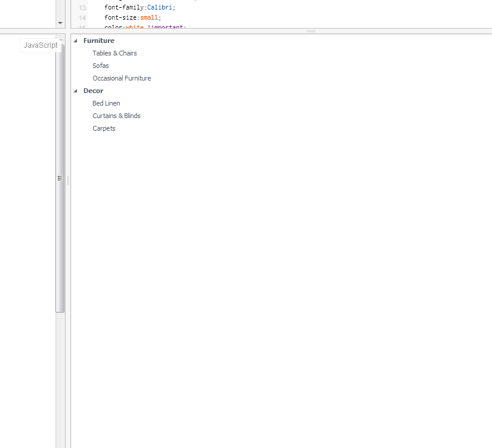Click the font-size:small code line
The height and width of the screenshot is (448, 492).
coord(133,17)
